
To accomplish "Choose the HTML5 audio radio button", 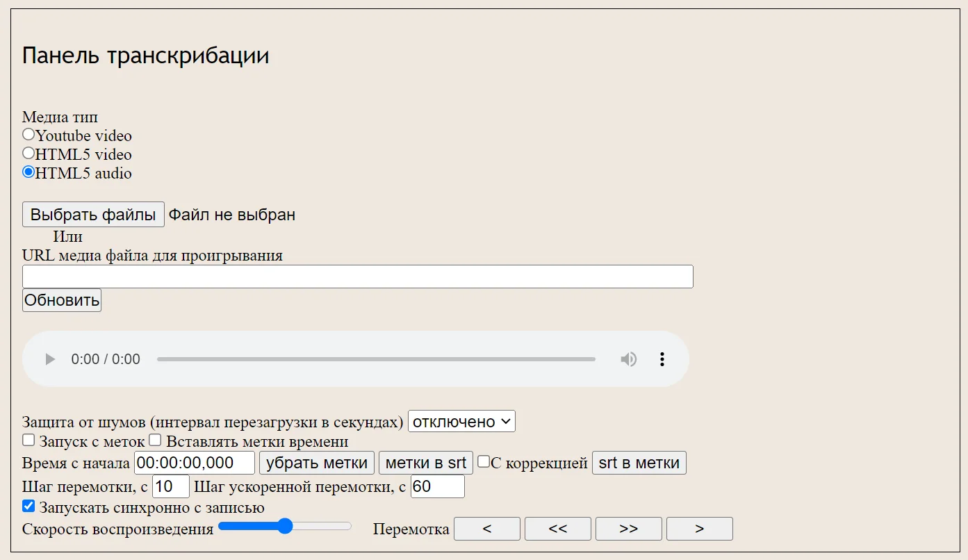I will click(x=28, y=172).
